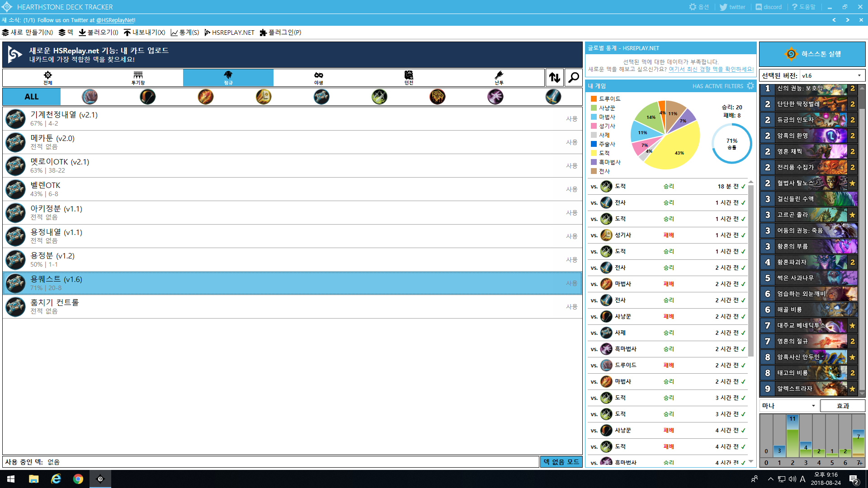The height and width of the screenshot is (488, 868).
Task: Open 플러그인(P) plugins menu
Action: pos(280,33)
